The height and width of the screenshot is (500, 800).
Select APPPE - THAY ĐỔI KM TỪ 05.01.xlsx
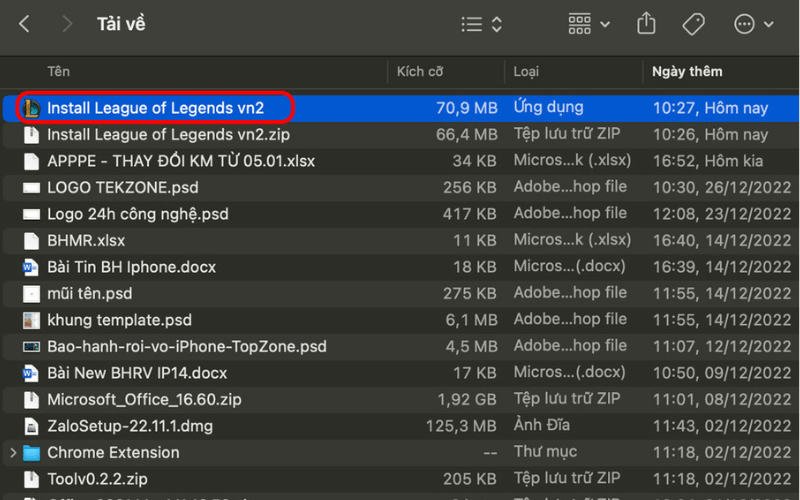coord(181,161)
